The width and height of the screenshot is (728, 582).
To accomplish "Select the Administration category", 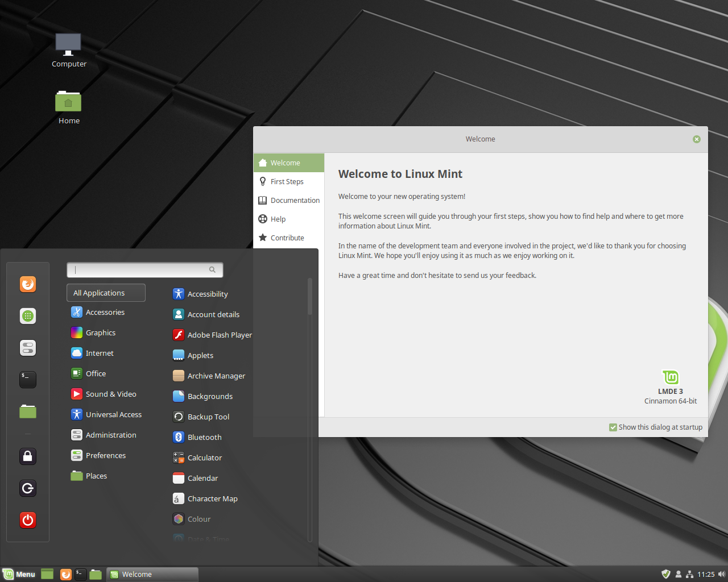I will 106,435.
